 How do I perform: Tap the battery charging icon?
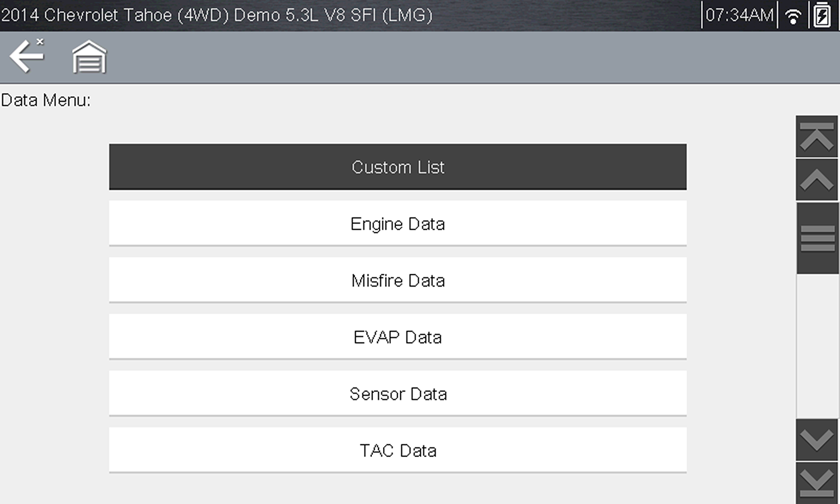click(822, 15)
